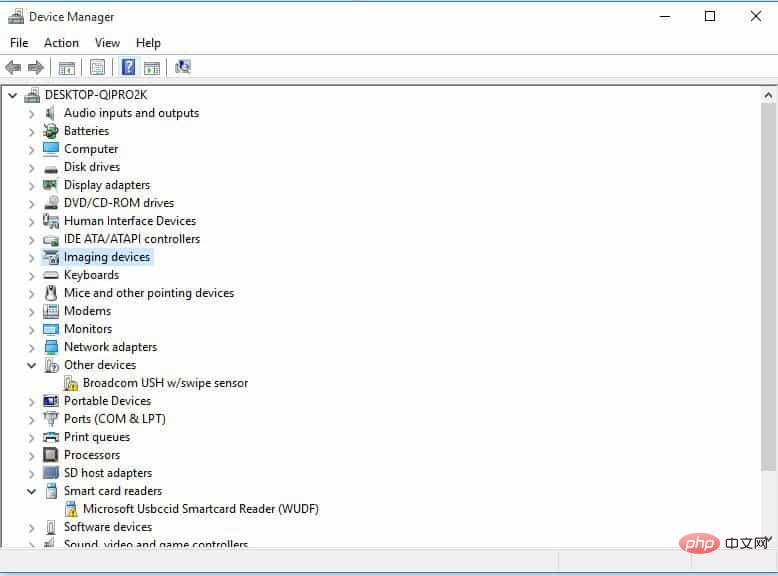778x576 pixels.
Task: Click the Keyboards category icon
Action: tap(51, 275)
